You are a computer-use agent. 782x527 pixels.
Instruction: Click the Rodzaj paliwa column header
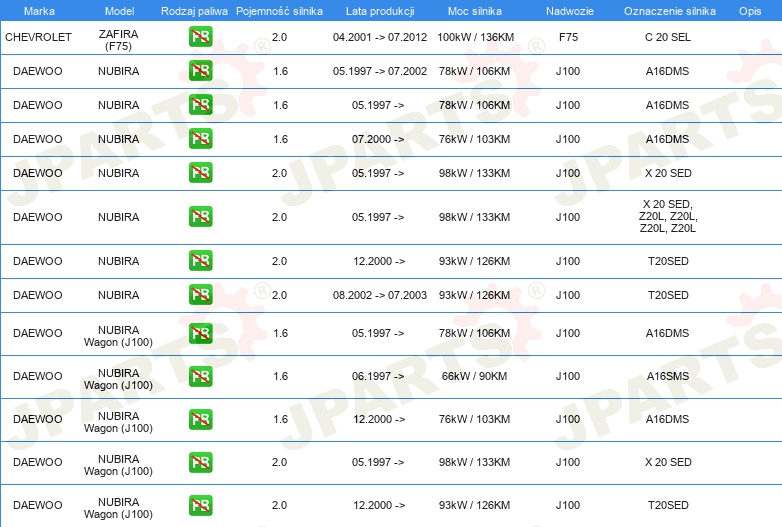[x=194, y=11]
